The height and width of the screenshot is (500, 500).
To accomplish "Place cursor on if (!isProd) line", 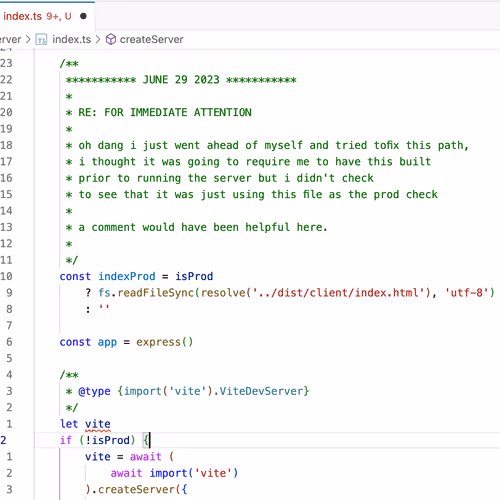I will pyautogui.click(x=267, y=440).
